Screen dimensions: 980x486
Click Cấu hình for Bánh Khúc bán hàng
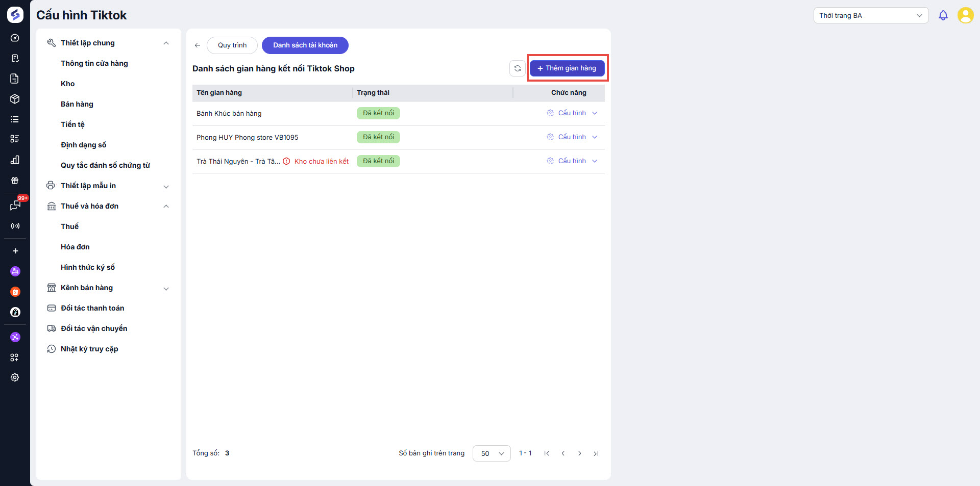(572, 113)
